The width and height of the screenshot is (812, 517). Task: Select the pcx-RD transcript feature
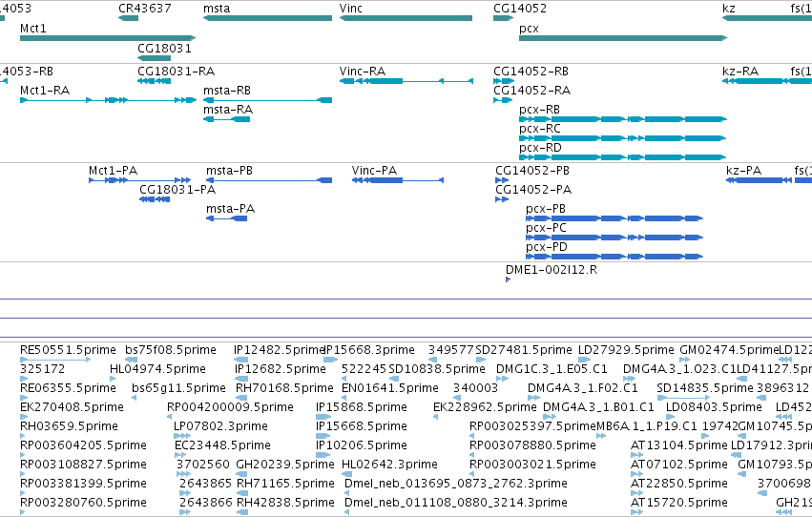623,157
